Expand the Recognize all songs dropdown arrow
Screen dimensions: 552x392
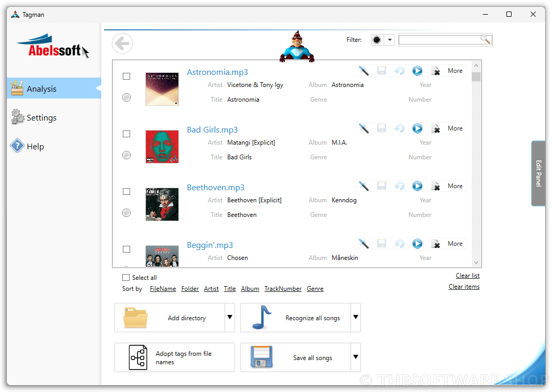click(356, 318)
